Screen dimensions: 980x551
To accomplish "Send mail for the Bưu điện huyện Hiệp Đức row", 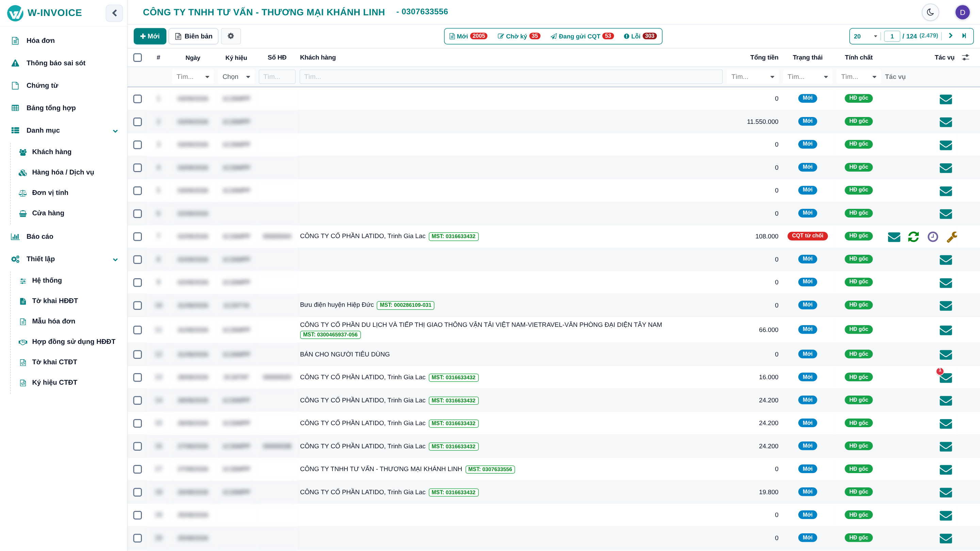I will pos(946,306).
